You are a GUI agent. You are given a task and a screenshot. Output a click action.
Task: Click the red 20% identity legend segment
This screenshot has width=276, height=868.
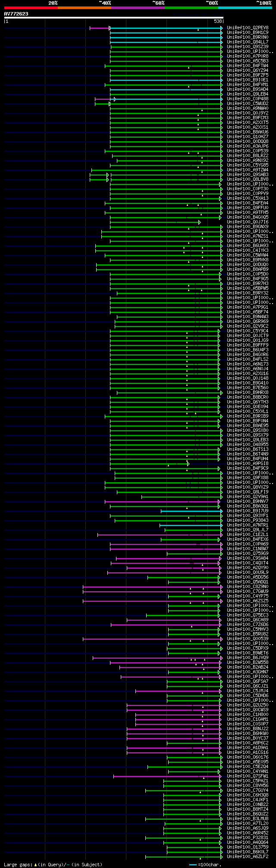pyautogui.click(x=31, y=8)
